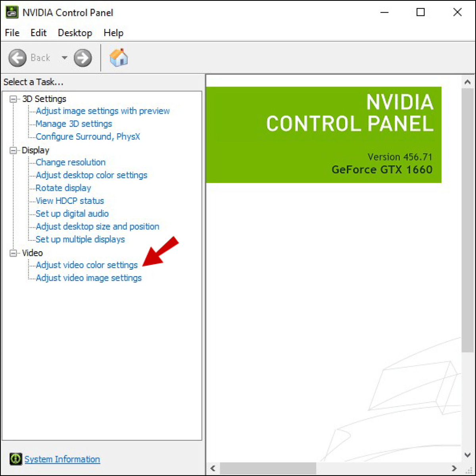This screenshot has width=476, height=476.
Task: Open the File menu
Action: coord(12,33)
